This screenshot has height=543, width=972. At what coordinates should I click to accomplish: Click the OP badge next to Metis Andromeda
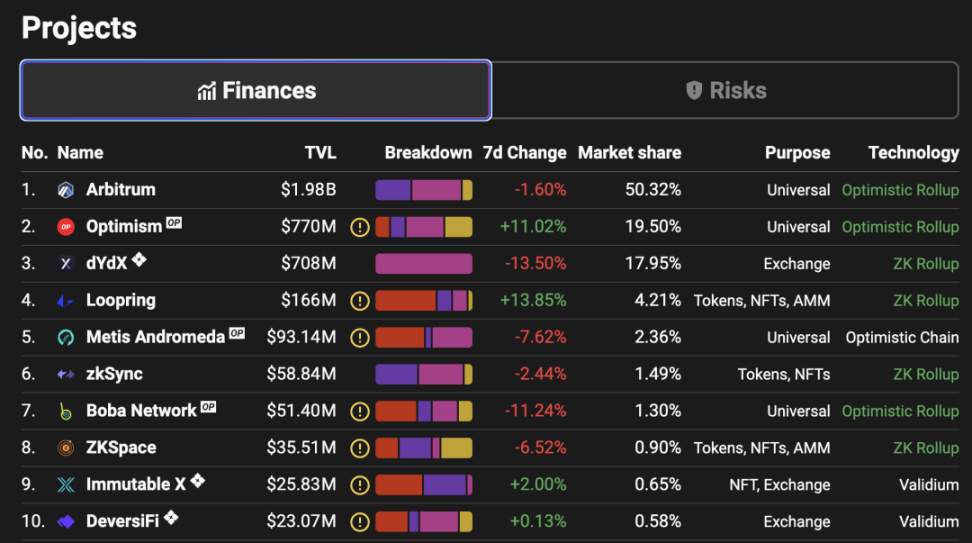point(237,333)
